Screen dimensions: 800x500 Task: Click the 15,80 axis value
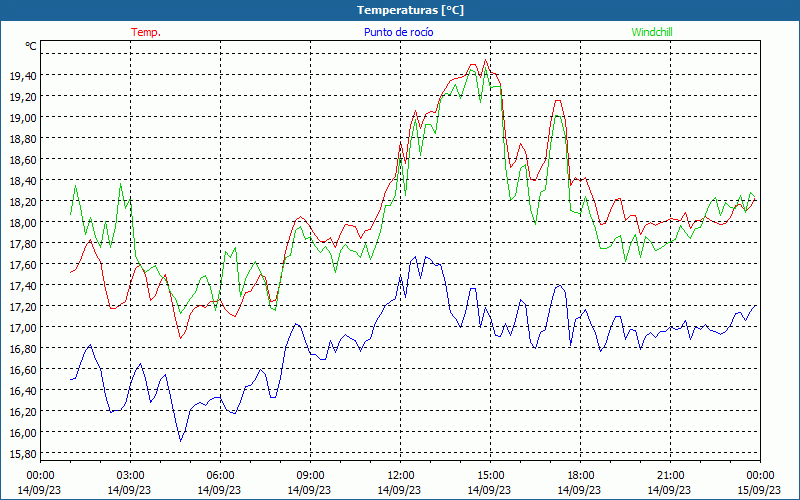click(23, 453)
